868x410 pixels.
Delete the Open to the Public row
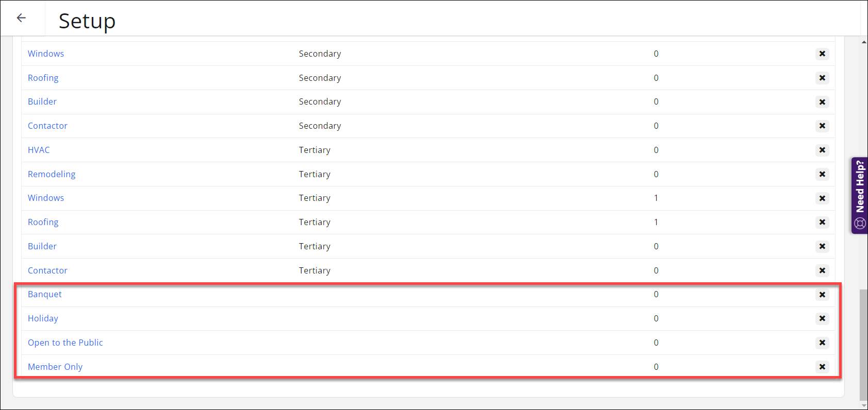coord(822,343)
